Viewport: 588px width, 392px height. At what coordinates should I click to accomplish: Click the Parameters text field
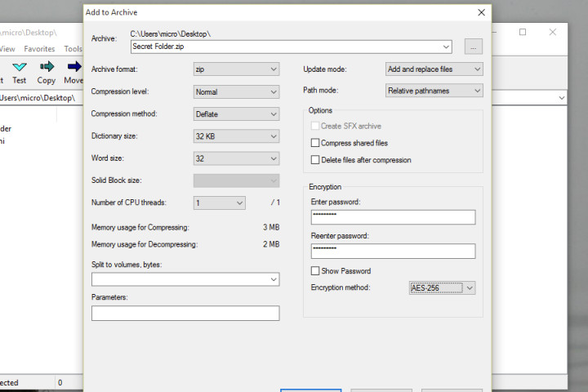185,313
